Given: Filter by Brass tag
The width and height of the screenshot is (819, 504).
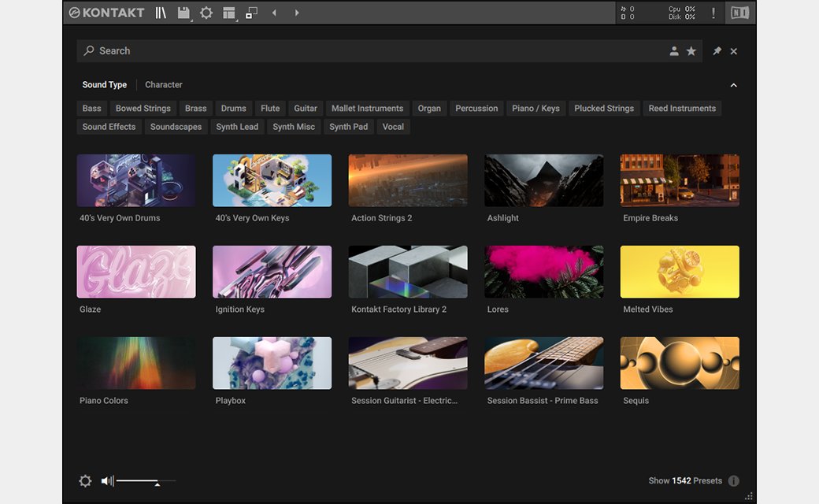Looking at the screenshot, I should [196, 109].
